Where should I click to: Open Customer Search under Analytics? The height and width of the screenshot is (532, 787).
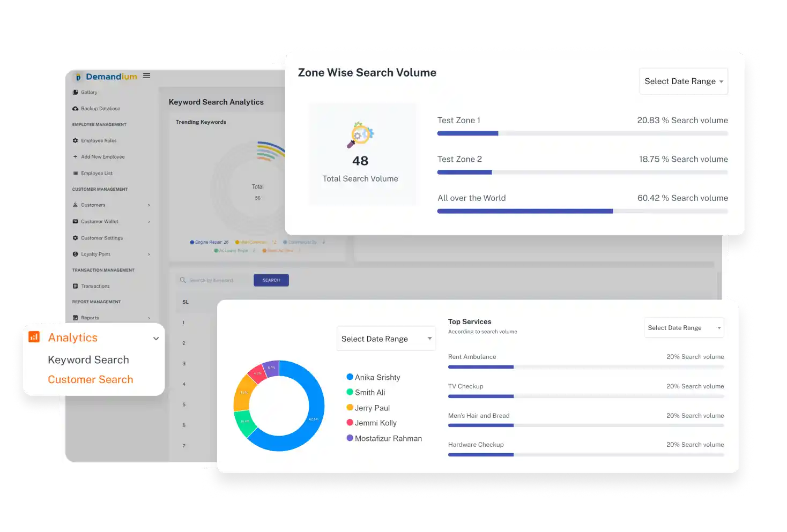coord(91,379)
